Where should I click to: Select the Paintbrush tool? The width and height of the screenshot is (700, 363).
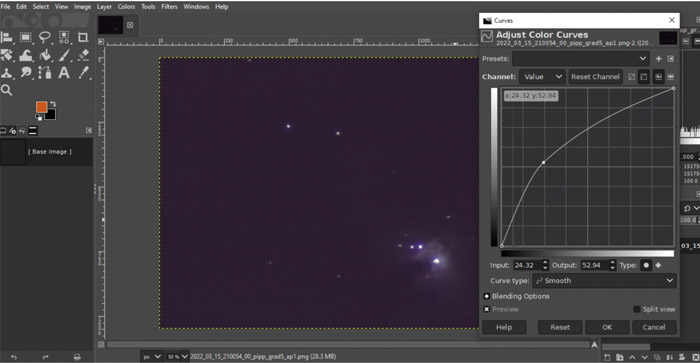(64, 55)
